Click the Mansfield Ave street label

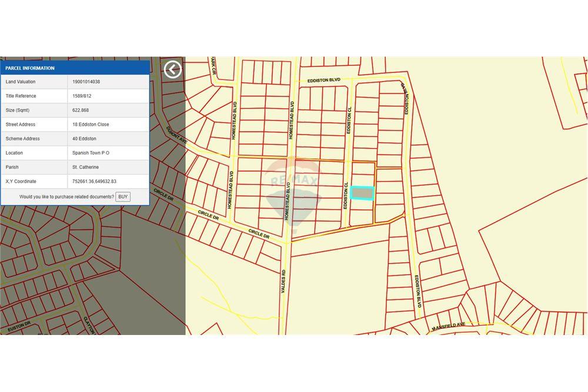point(448,326)
